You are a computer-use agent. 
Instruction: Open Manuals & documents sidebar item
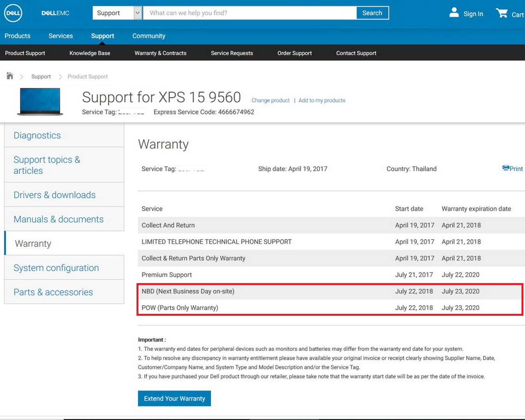[64, 219]
